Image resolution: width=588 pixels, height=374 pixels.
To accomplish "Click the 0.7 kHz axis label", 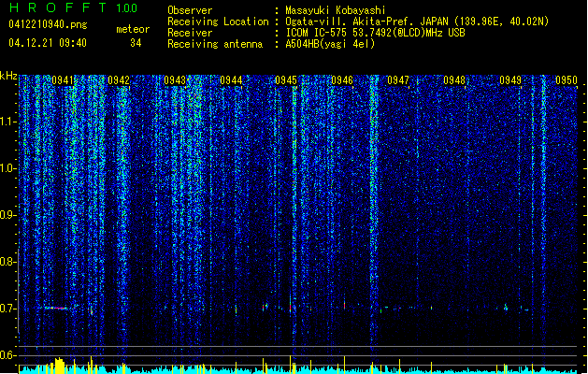I will point(8,309).
